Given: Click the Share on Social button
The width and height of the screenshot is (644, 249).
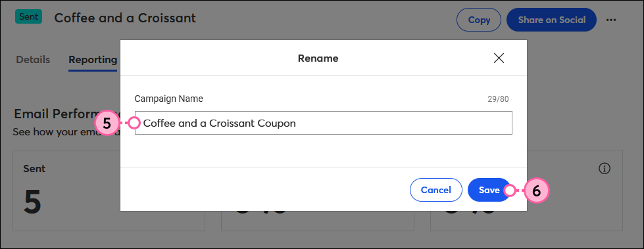Looking at the screenshot, I should (x=552, y=20).
